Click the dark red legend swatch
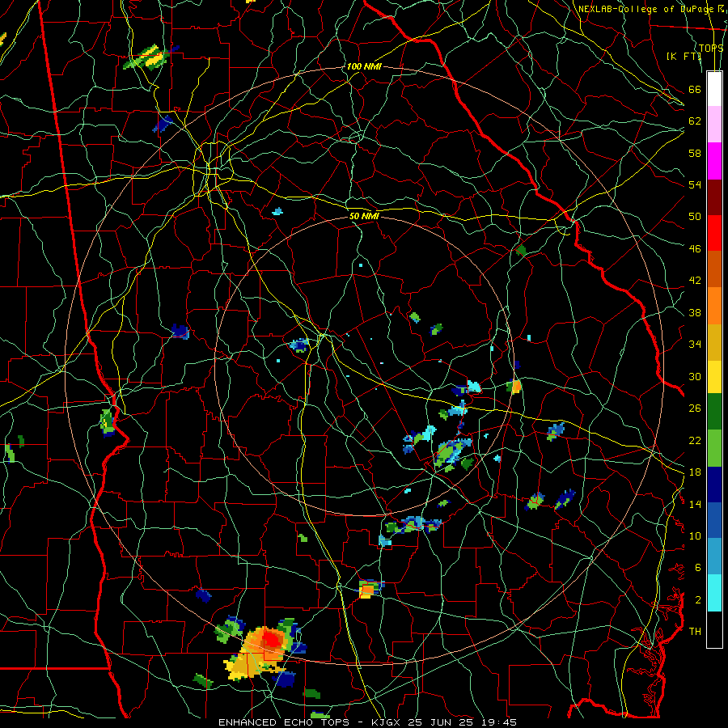Viewport: 728px width, 728px height. pos(714,197)
